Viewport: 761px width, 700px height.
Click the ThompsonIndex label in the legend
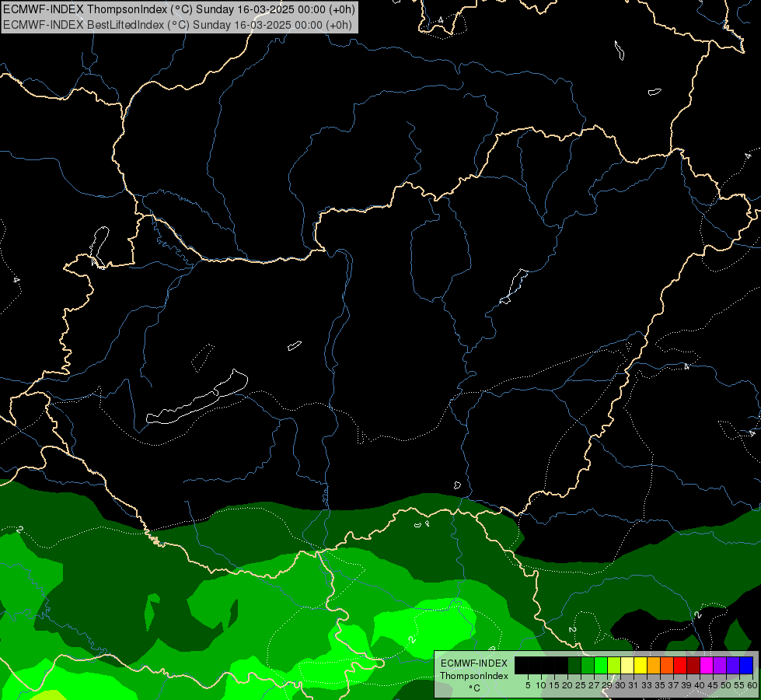473,676
